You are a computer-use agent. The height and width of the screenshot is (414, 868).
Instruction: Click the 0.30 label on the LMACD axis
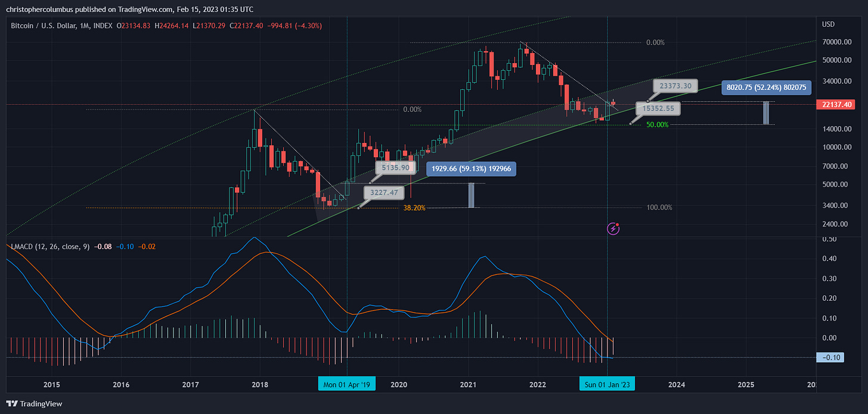click(830, 278)
